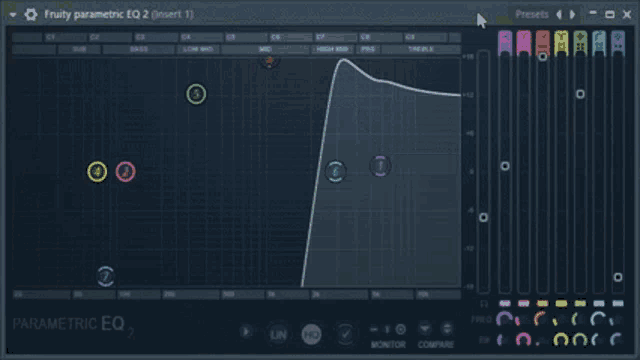Select the teal band 6 node on graph
This screenshot has height=360, width=640.
pos(336,171)
